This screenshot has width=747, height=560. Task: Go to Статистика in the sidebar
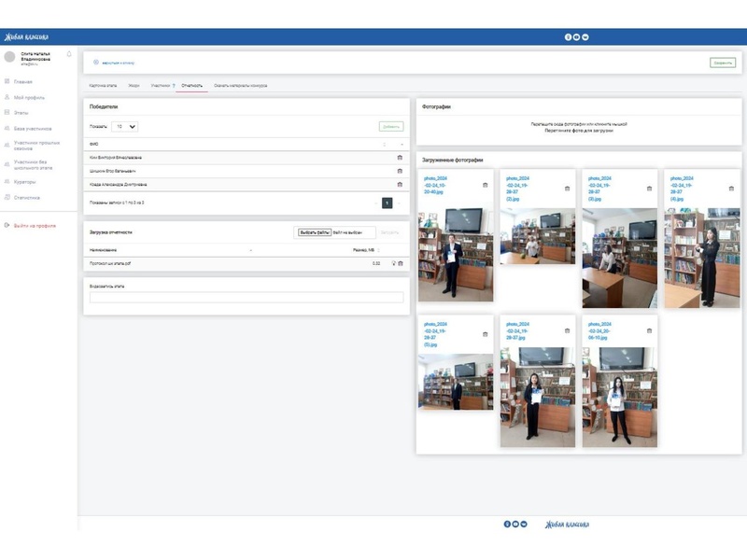tap(27, 197)
